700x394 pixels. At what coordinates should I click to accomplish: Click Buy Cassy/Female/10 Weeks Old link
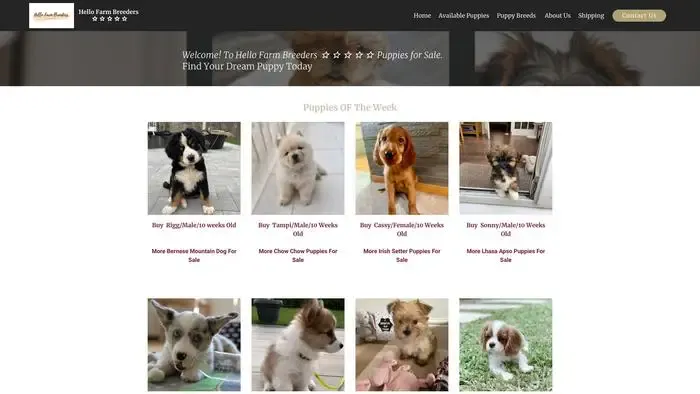coord(402,229)
